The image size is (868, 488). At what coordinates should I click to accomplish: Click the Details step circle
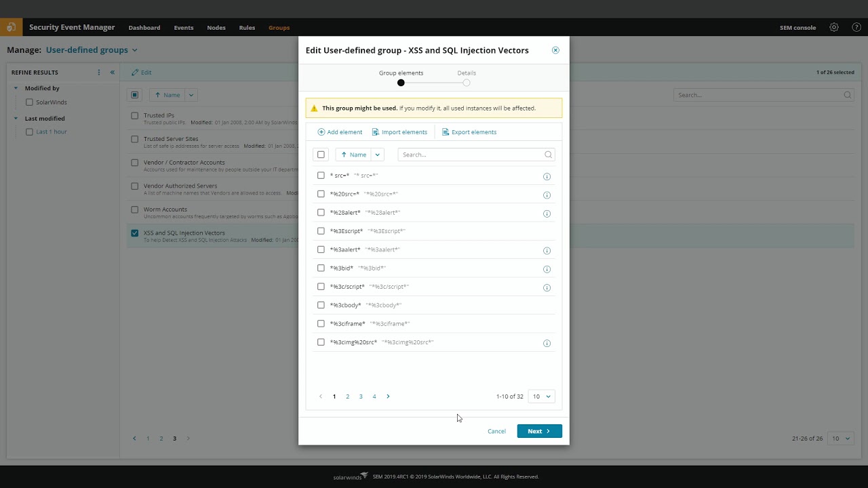click(467, 83)
